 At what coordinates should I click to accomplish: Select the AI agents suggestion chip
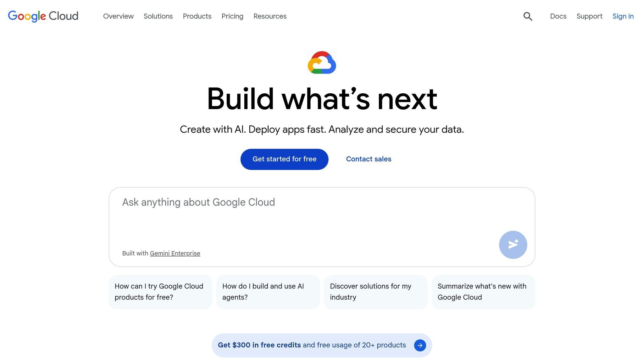pyautogui.click(x=268, y=292)
